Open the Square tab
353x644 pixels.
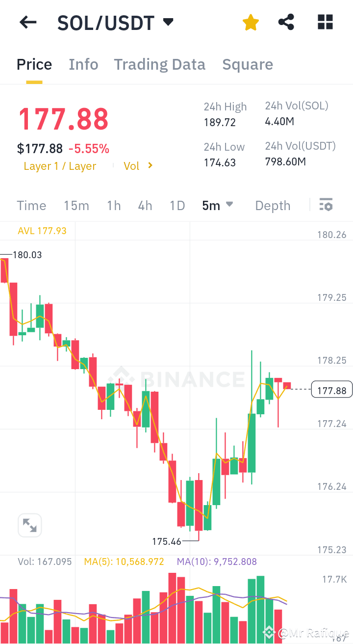coord(248,64)
